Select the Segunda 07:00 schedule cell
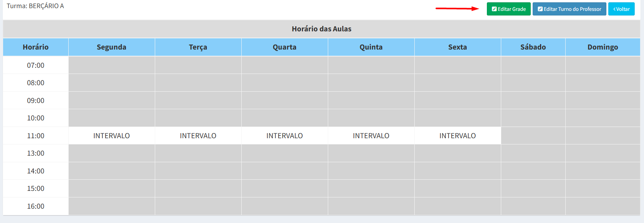 coord(112,65)
